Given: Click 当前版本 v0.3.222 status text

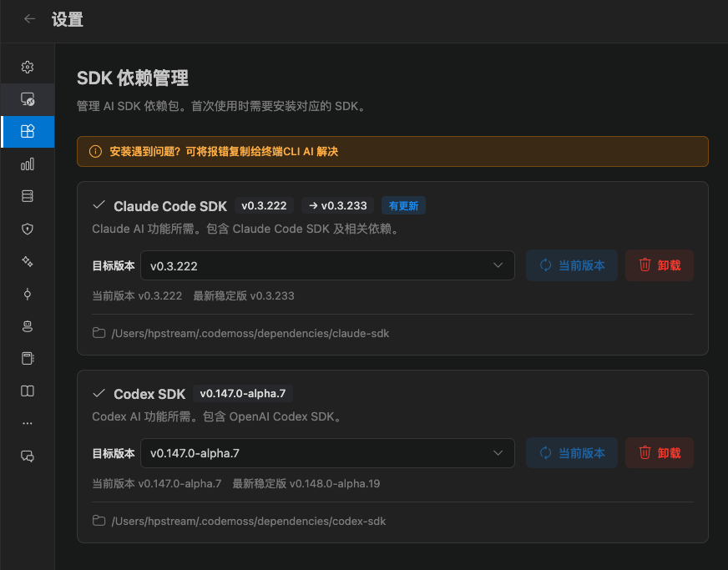Looking at the screenshot, I should tap(137, 295).
